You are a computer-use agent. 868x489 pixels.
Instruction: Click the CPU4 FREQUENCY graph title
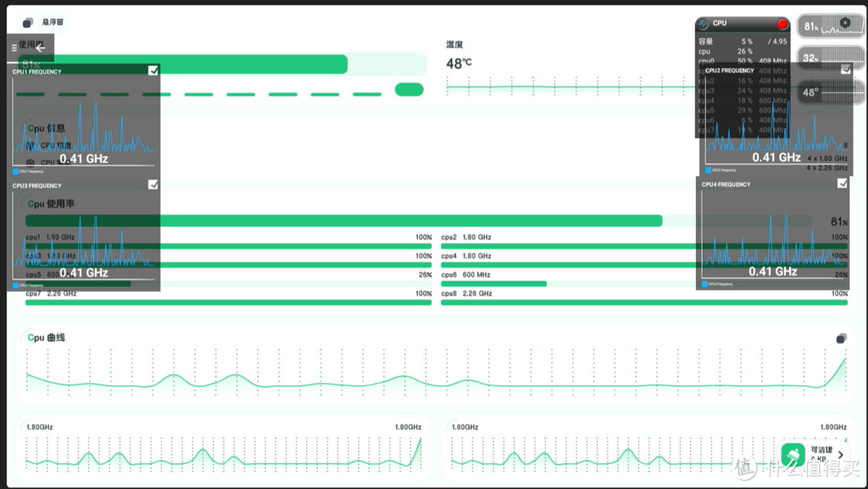(726, 185)
